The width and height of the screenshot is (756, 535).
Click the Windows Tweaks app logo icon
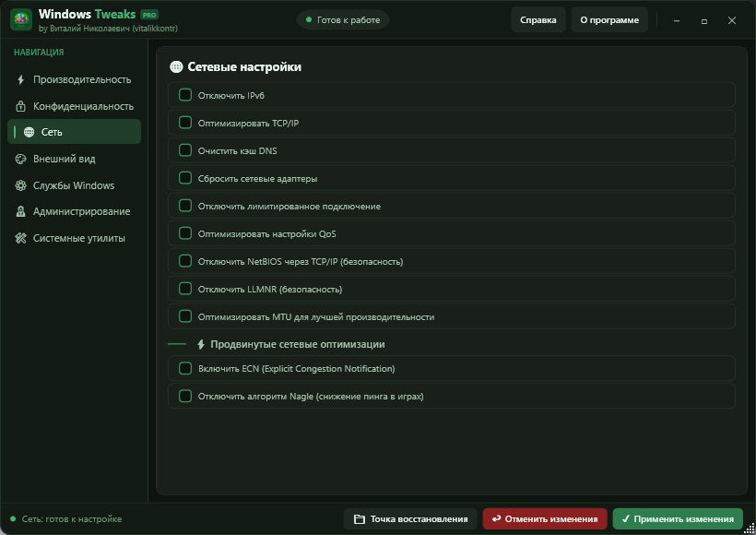coord(21,19)
